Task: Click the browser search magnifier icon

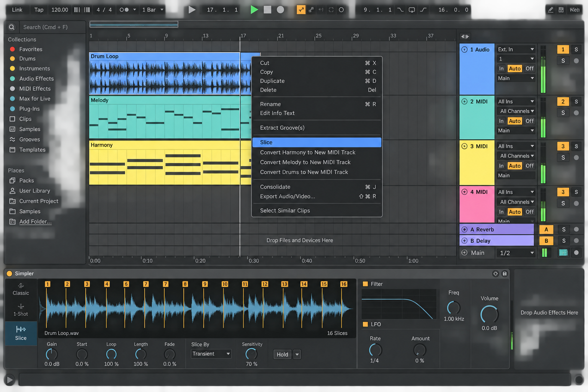Action: (11, 27)
